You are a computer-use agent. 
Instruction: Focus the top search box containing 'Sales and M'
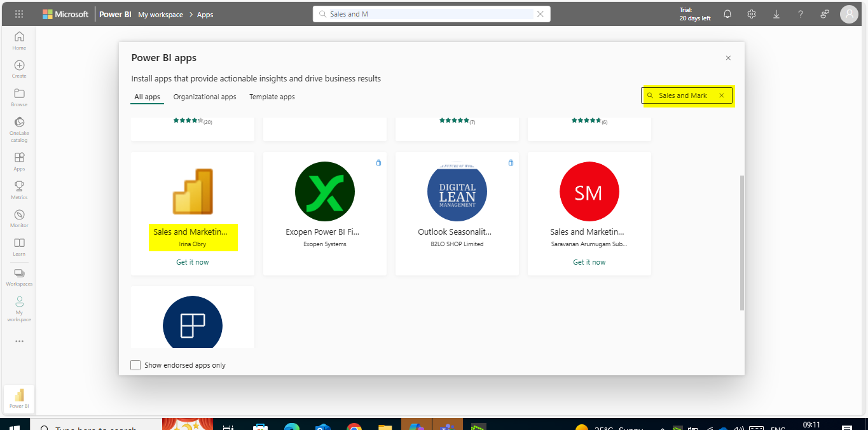tap(431, 14)
